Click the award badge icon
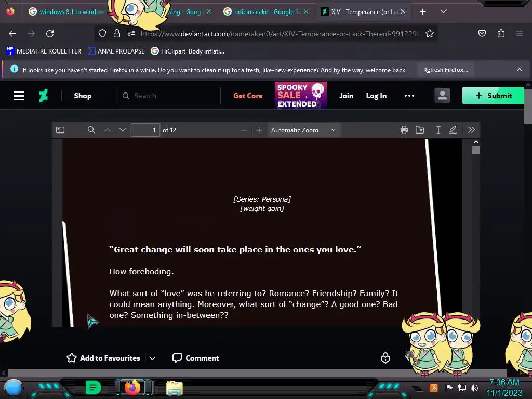The width and height of the screenshot is (532, 399). click(385, 358)
